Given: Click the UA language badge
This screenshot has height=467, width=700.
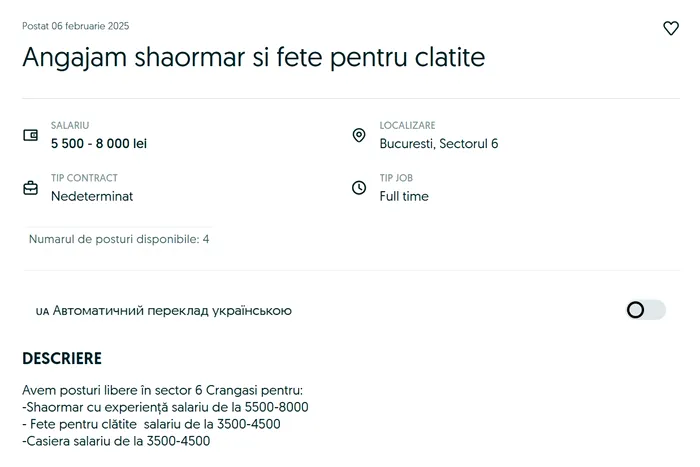Looking at the screenshot, I should click(42, 311).
